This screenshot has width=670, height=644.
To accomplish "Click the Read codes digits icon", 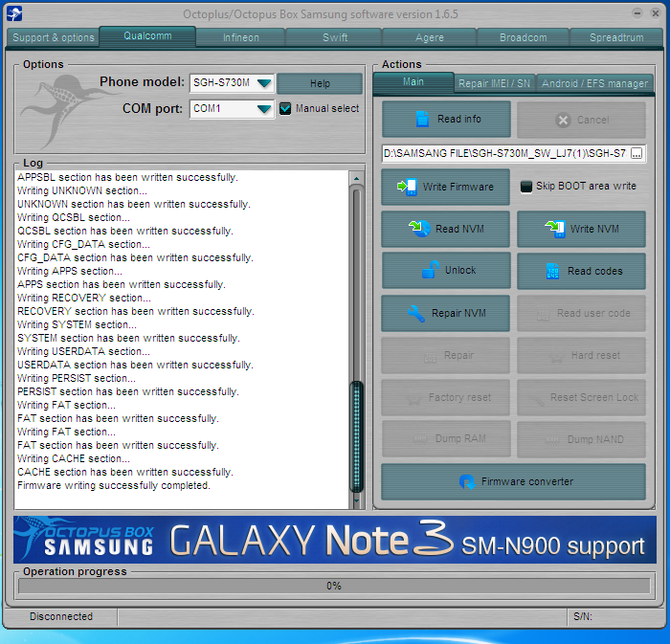I will coord(552,271).
